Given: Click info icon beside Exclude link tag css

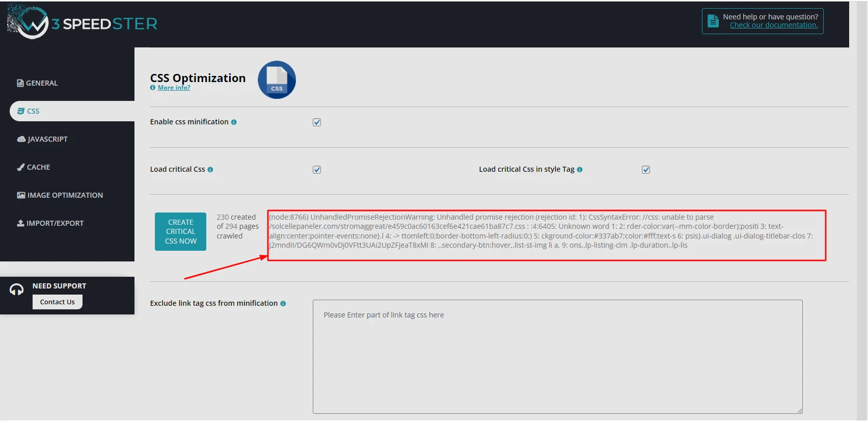Looking at the screenshot, I should pos(283,304).
